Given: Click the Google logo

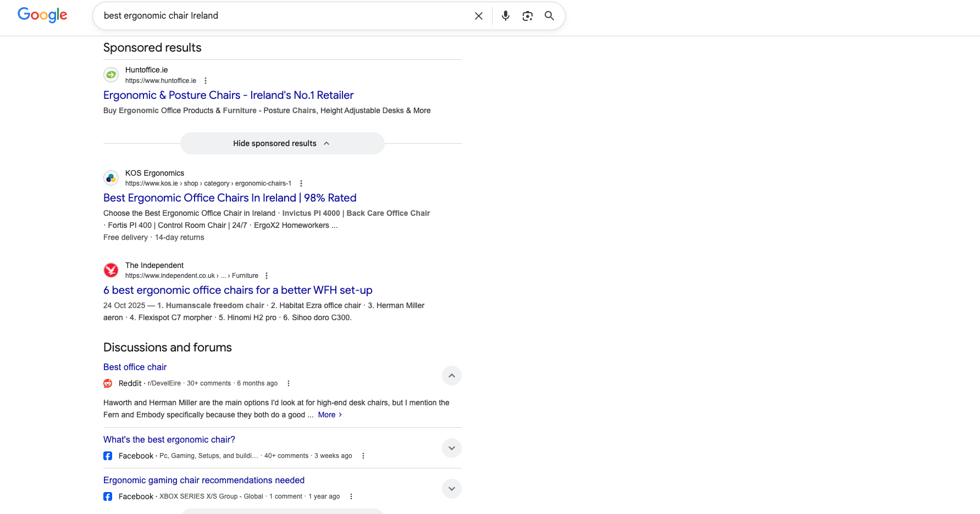Looking at the screenshot, I should (42, 15).
